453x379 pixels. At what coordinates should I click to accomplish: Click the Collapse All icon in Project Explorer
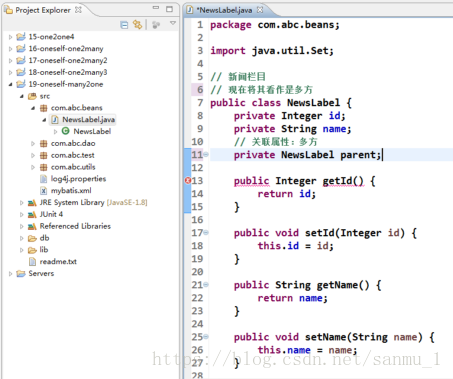click(124, 25)
